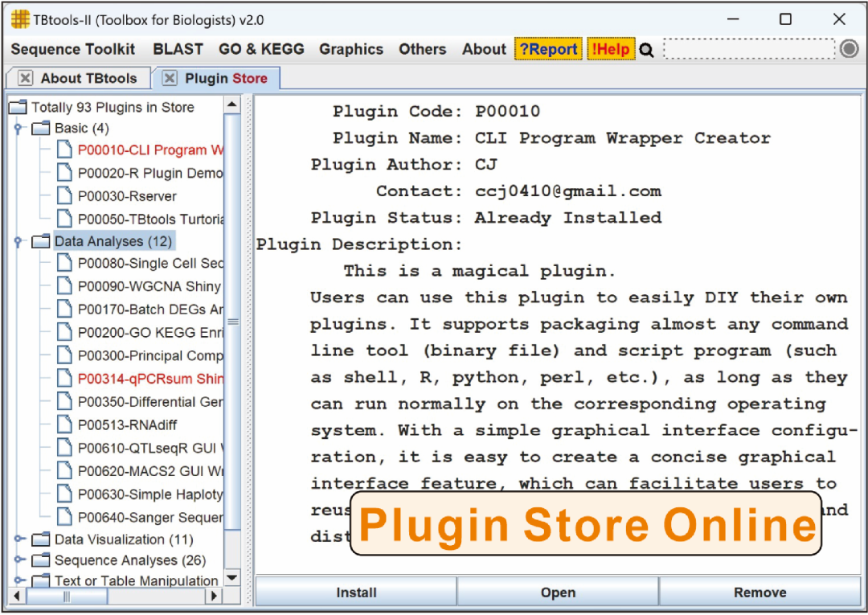Viewport: 868px width, 615px height.
Task: Close the About TBtools tab with X icon
Action: click(25, 78)
